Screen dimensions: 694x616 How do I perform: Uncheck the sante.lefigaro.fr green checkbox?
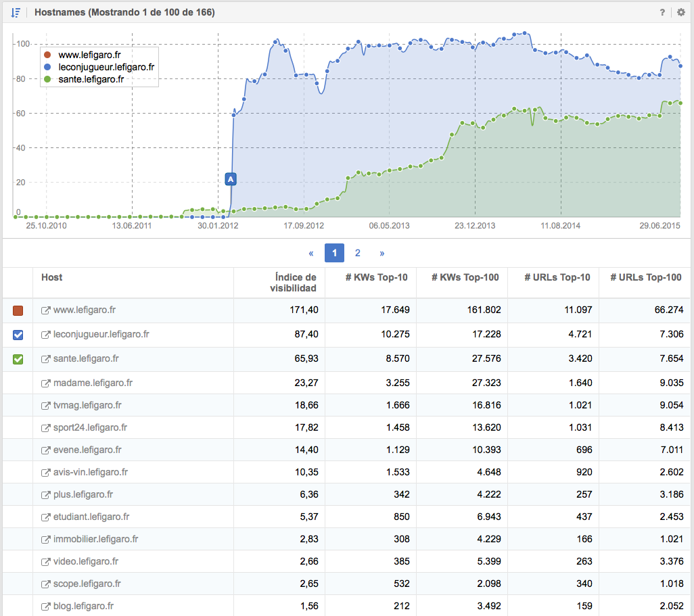(x=18, y=359)
